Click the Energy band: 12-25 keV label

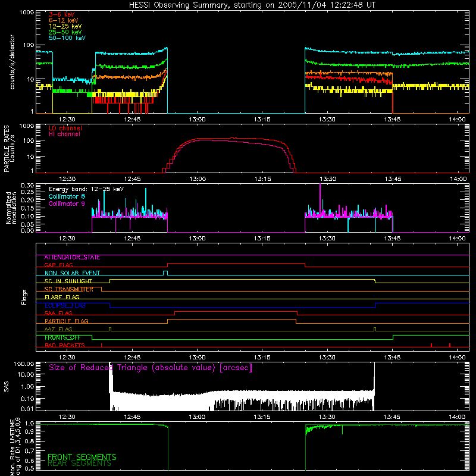[86, 189]
